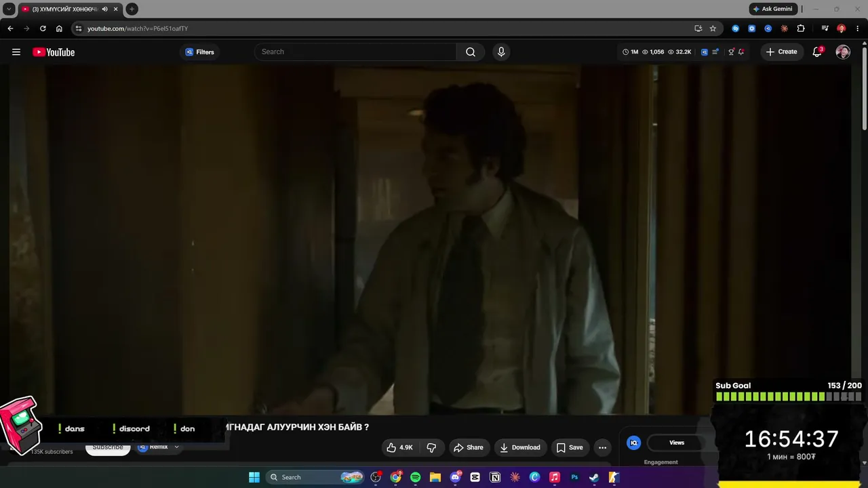Open Chrome three-dot menu
868x488 pixels.
858,28
